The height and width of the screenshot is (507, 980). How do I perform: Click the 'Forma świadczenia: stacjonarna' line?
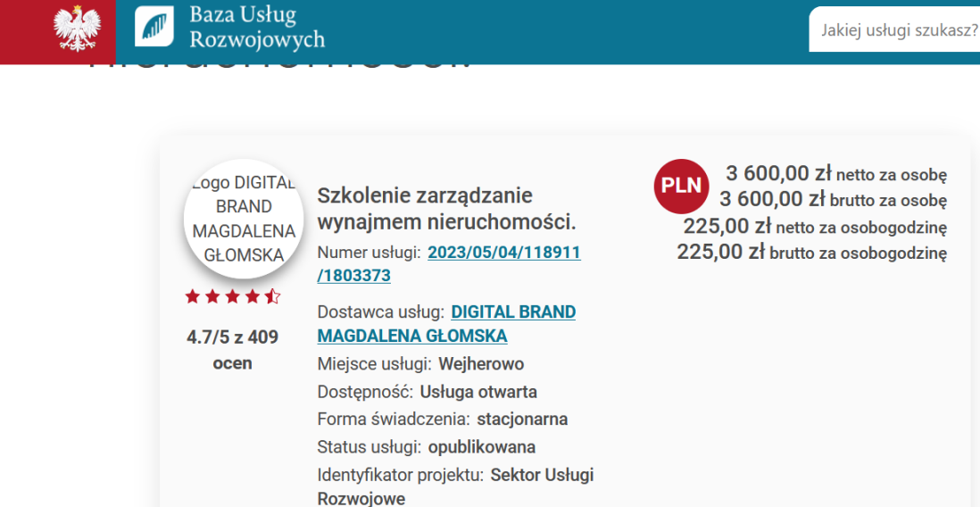pos(442,420)
